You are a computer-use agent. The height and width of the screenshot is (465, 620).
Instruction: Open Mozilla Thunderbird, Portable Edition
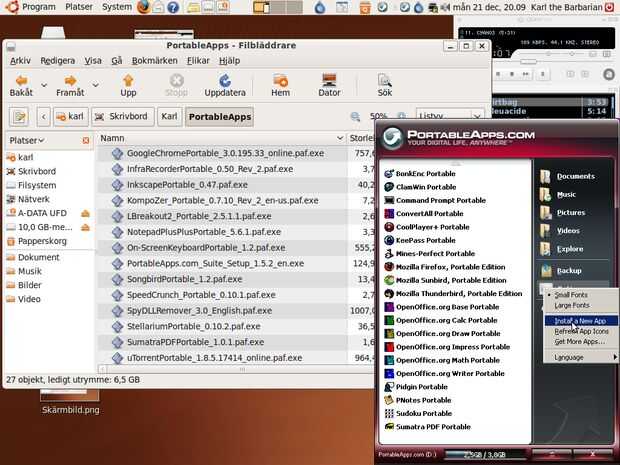(x=453, y=294)
